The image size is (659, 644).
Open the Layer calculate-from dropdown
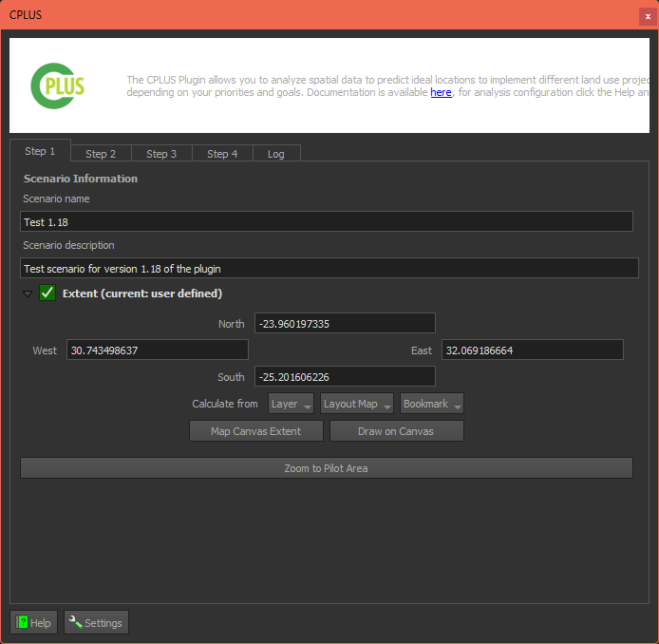tap(291, 404)
